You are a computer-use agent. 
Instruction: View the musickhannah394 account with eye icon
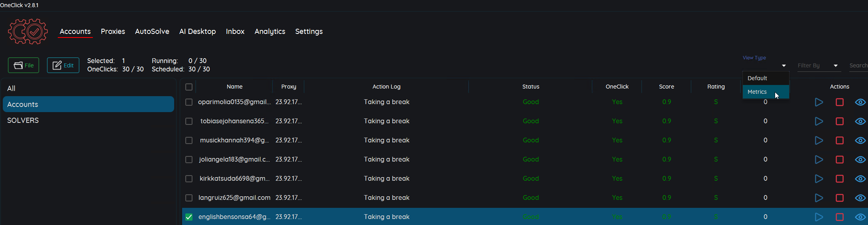[x=860, y=140]
